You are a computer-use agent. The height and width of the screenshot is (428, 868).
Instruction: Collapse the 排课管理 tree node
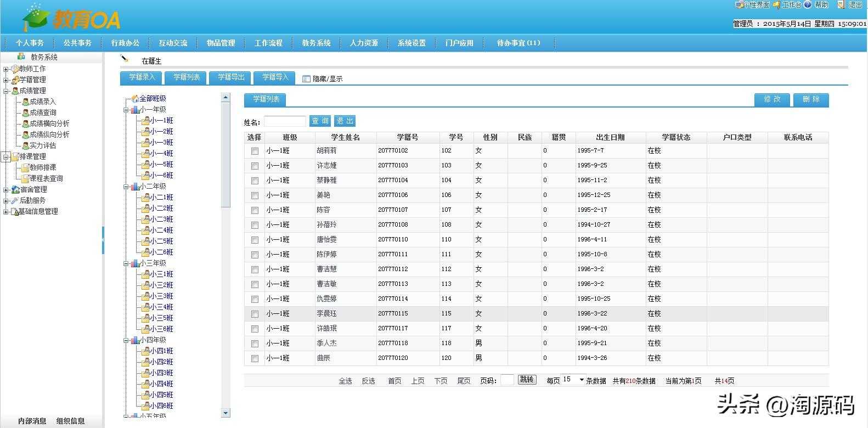6,157
